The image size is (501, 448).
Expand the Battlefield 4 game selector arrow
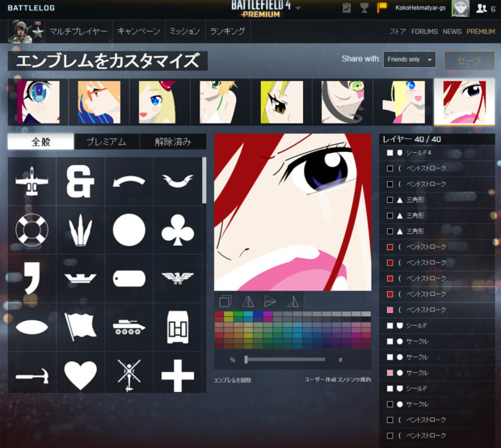coord(298,8)
